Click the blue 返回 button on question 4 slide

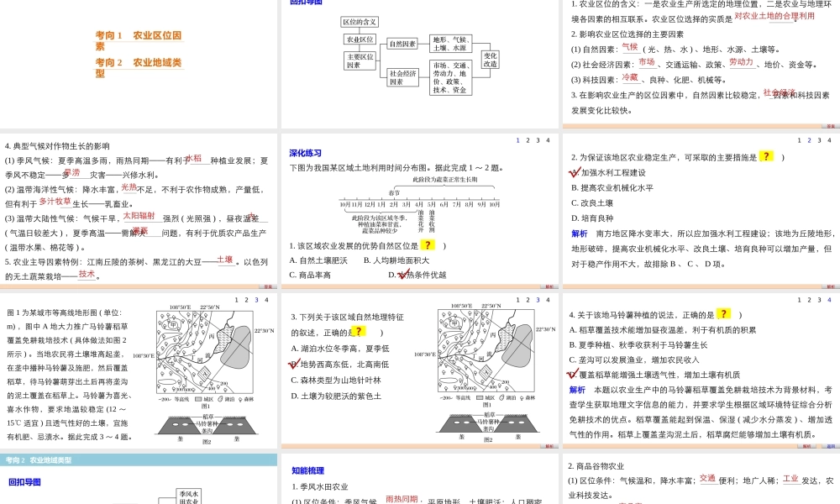(x=831, y=445)
